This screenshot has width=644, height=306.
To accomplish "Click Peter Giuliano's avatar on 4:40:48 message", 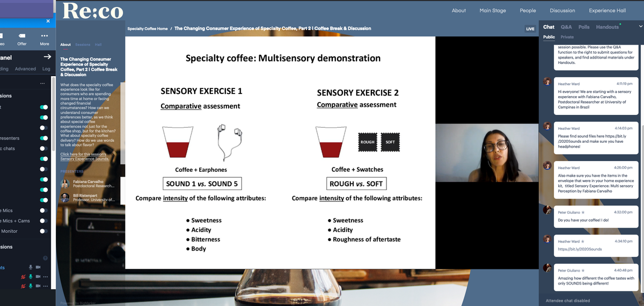I will tap(547, 267).
